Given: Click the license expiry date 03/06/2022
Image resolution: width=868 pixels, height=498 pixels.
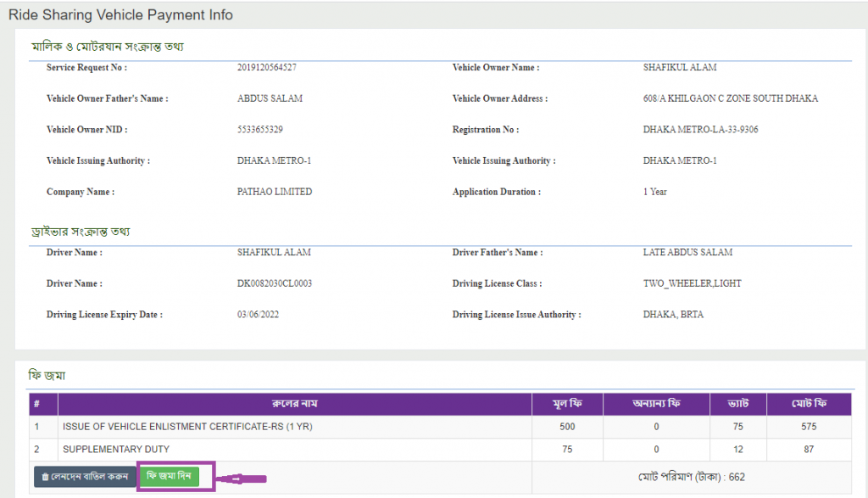Looking at the screenshot, I should (x=259, y=315).
